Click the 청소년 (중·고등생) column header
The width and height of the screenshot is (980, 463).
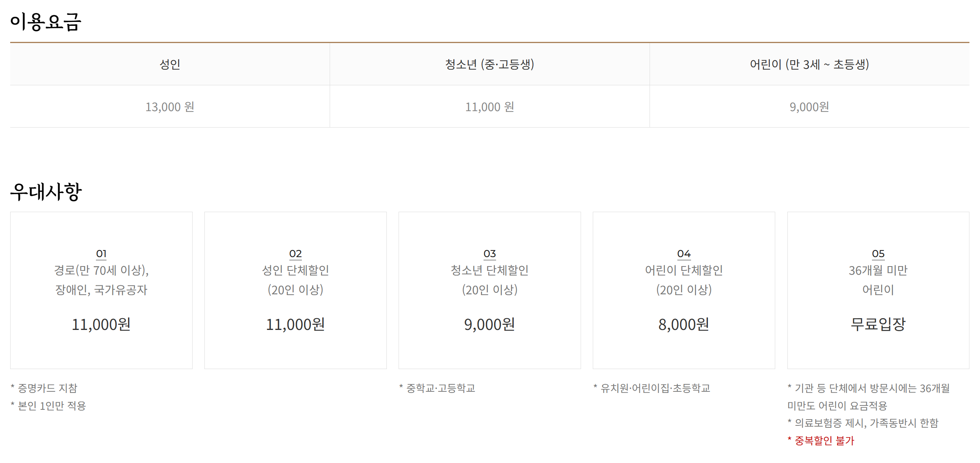pos(489,64)
